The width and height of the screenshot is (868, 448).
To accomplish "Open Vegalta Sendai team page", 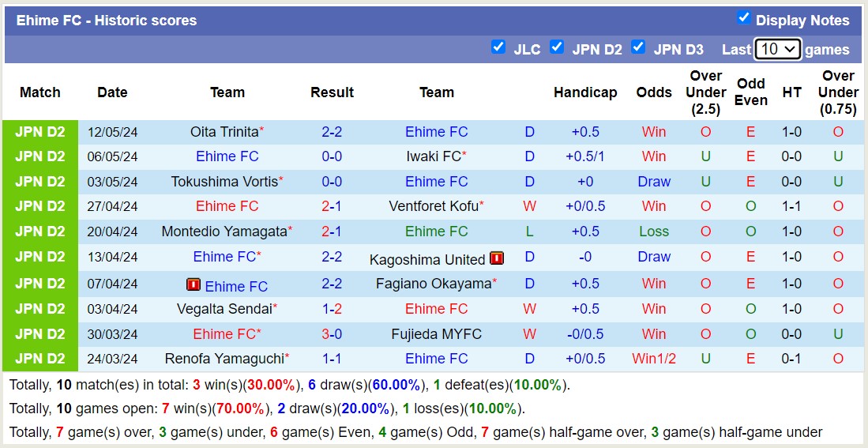I will (224, 309).
